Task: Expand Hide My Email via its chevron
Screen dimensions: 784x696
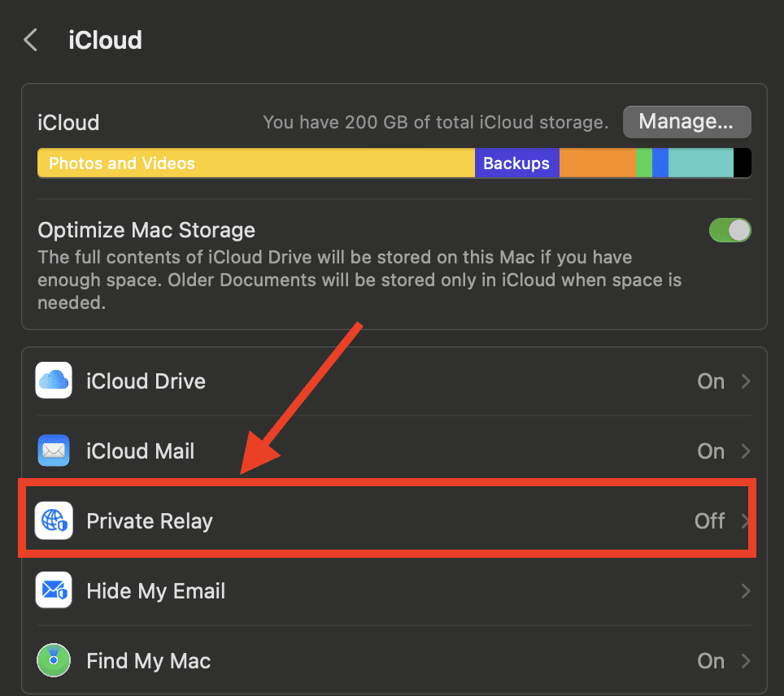Action: pos(745,591)
